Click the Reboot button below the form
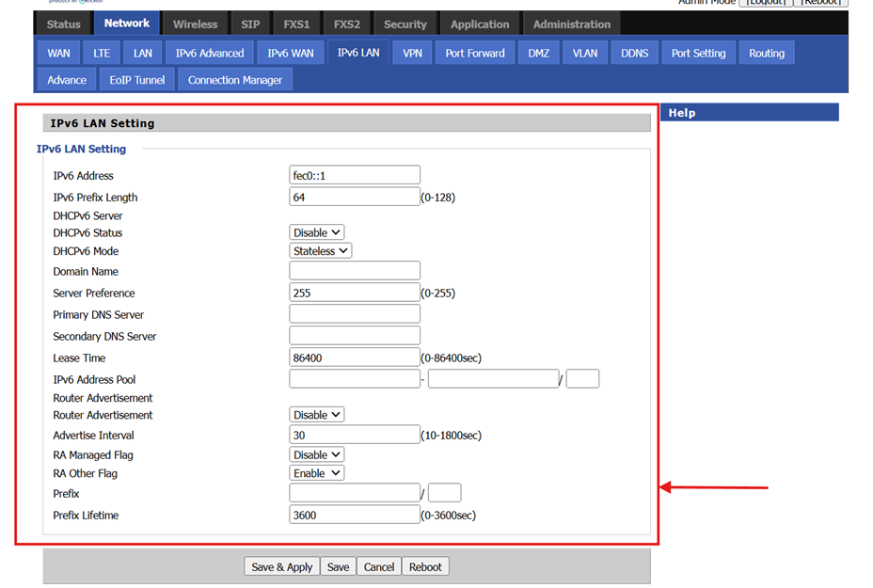Screen dimensions: 873x588 [425, 566]
